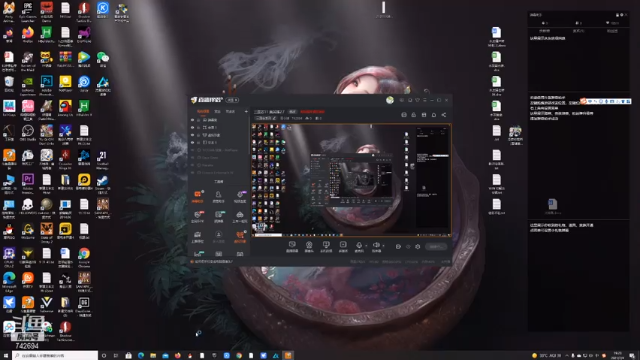The width and height of the screenshot is (640, 360).
Task: Toggle the eye icon of the fourth source row
Action: point(193,142)
